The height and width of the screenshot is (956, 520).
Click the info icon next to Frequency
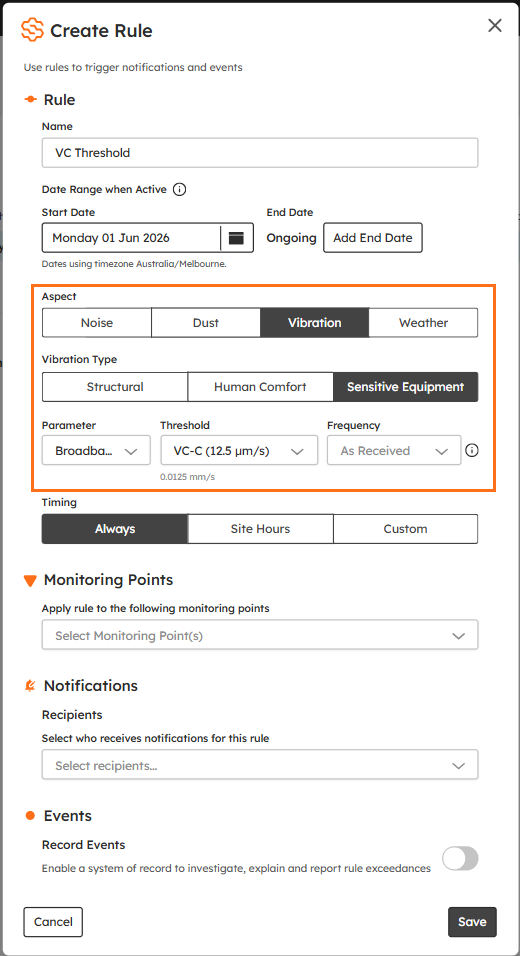(472, 451)
